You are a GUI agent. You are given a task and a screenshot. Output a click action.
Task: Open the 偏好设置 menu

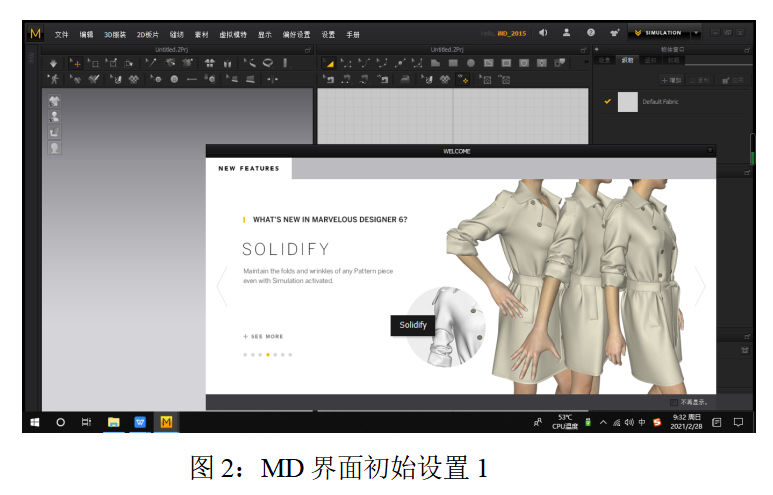click(296, 35)
